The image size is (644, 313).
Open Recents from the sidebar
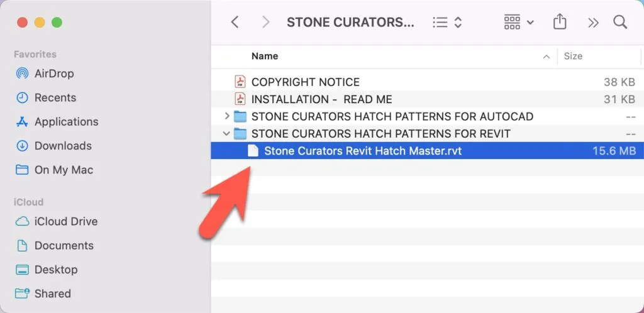point(55,97)
